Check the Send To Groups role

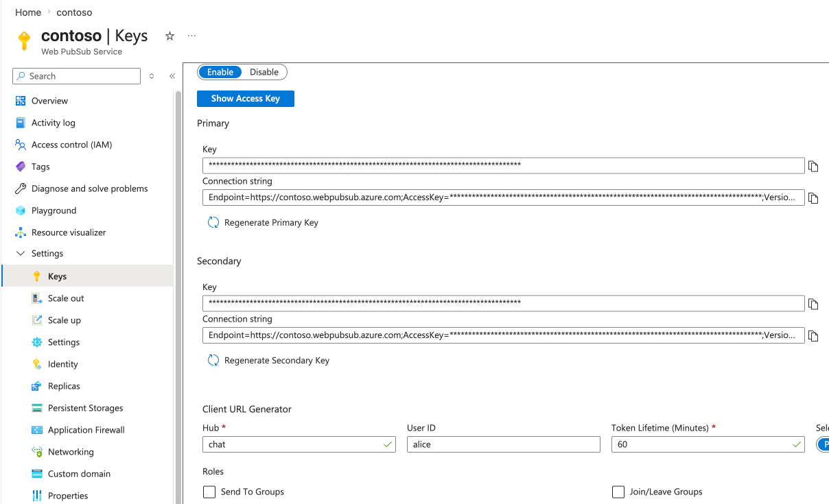click(x=209, y=492)
